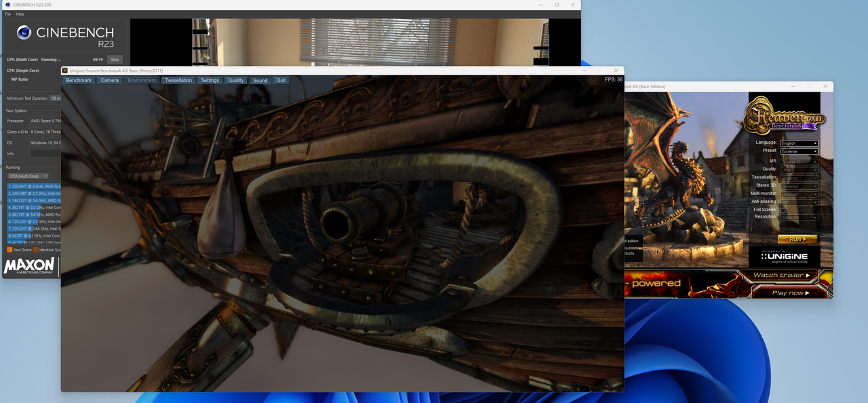The width and height of the screenshot is (868, 403).
Task: Close the Heaven launcher Basic Edition window
Action: [825, 87]
